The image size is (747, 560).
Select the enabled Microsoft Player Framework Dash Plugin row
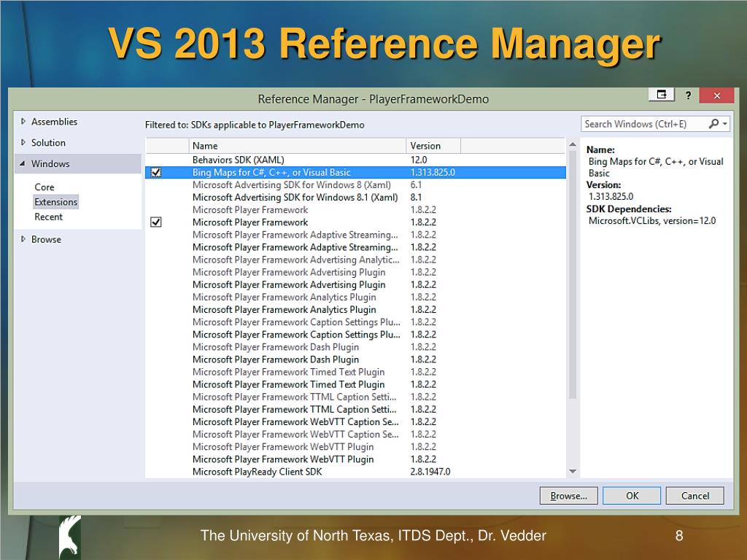click(x=355, y=359)
